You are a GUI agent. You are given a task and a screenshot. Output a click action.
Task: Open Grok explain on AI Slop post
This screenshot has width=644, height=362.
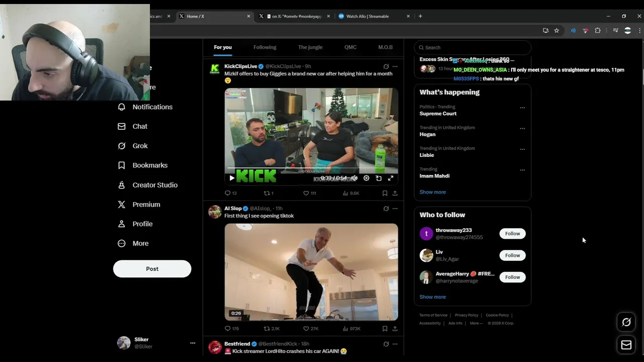(x=386, y=209)
